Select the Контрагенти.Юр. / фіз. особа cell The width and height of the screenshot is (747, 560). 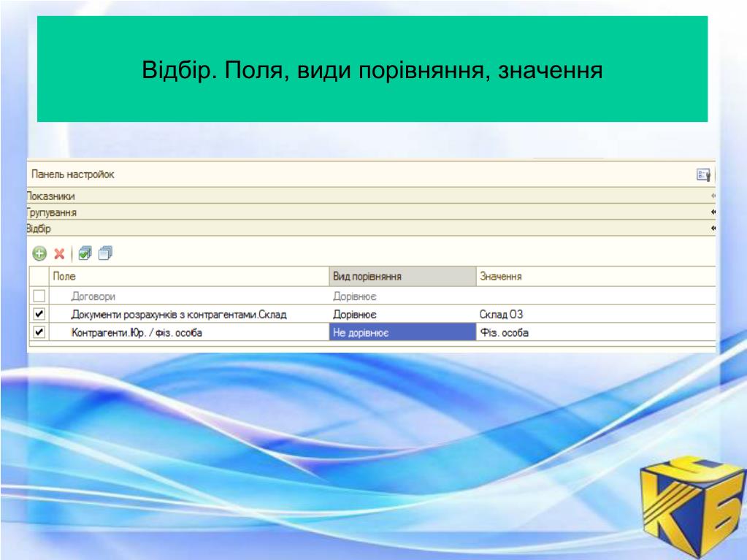(x=189, y=332)
